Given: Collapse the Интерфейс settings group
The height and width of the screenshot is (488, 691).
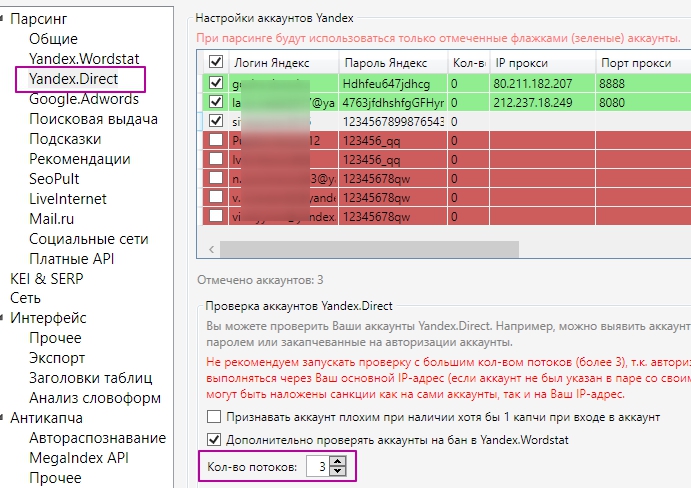Looking at the screenshot, I should coord(3,318).
